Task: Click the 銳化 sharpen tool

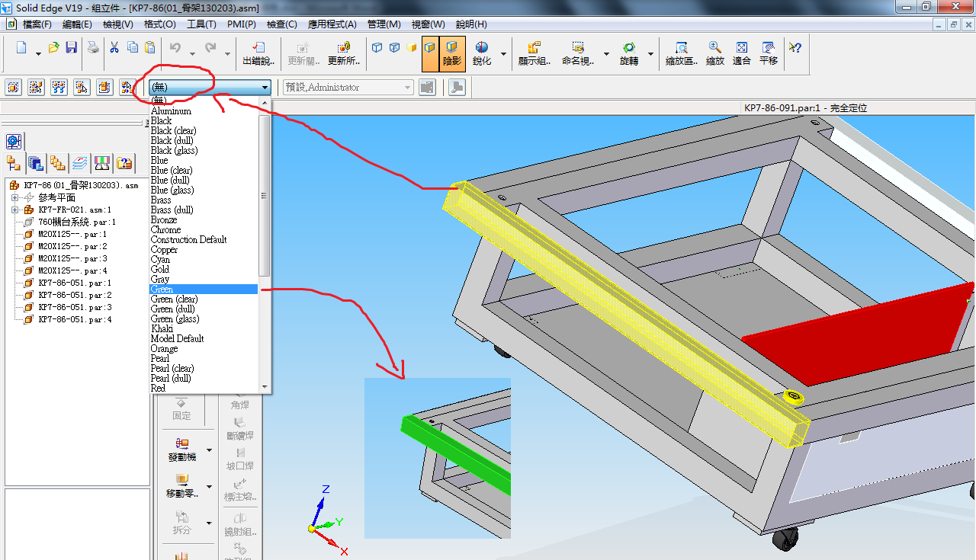Action: click(482, 53)
